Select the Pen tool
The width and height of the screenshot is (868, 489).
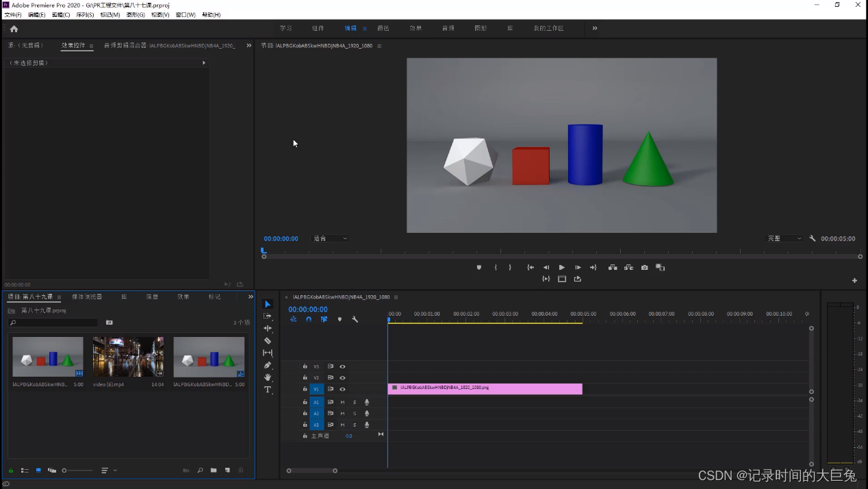(268, 365)
